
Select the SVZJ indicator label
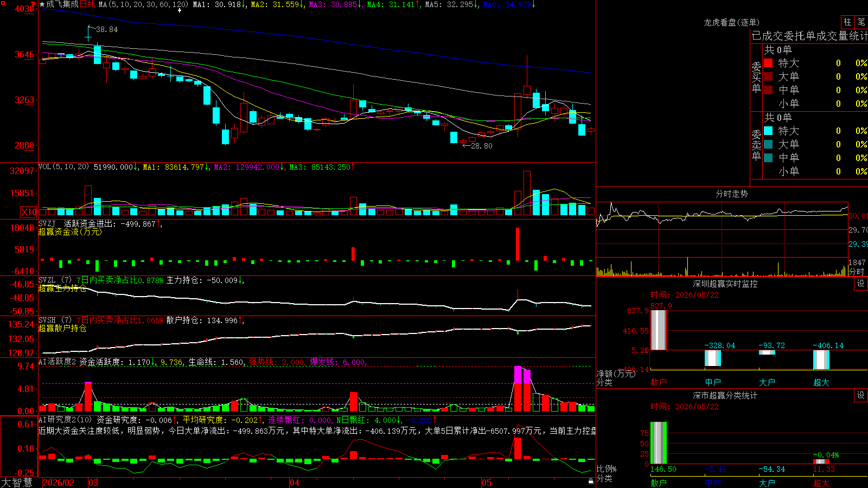tap(47, 223)
